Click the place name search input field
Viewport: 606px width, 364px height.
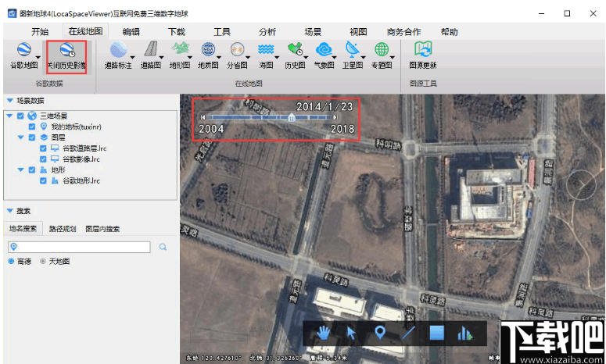[x=79, y=247]
